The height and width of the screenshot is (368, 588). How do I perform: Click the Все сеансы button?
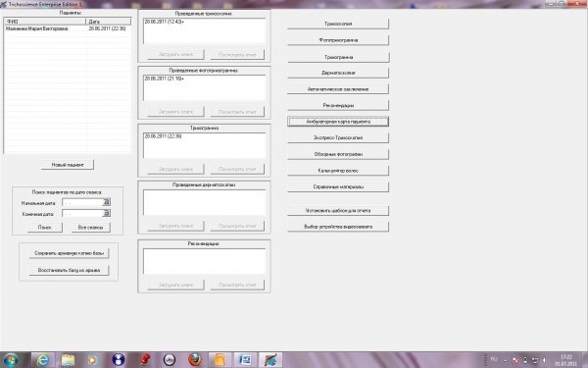point(91,228)
